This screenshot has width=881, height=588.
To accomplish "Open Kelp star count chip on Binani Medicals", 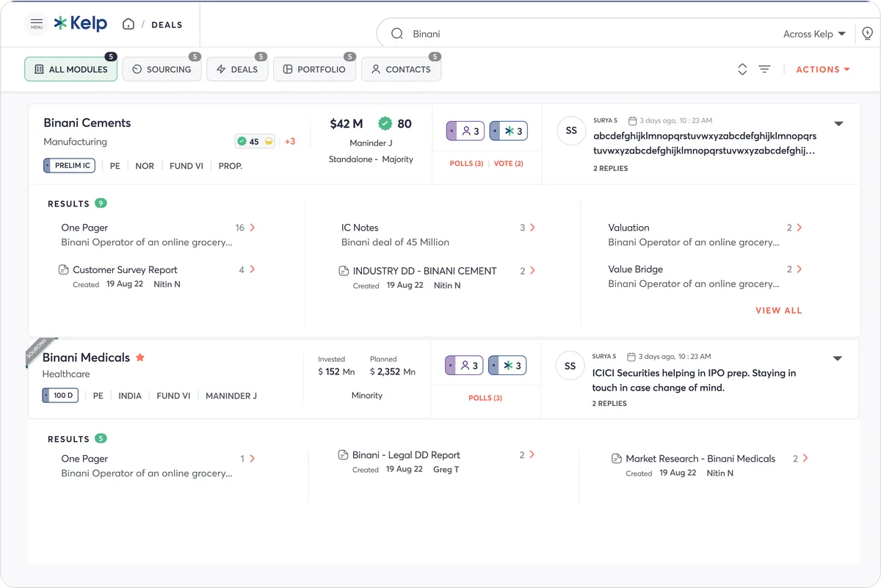I will 507,366.
